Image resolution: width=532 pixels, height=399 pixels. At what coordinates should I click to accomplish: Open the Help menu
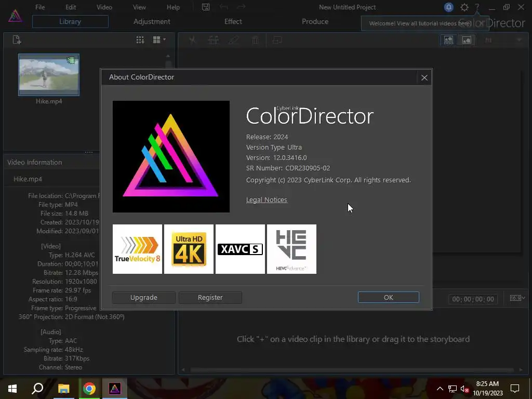pos(173,7)
